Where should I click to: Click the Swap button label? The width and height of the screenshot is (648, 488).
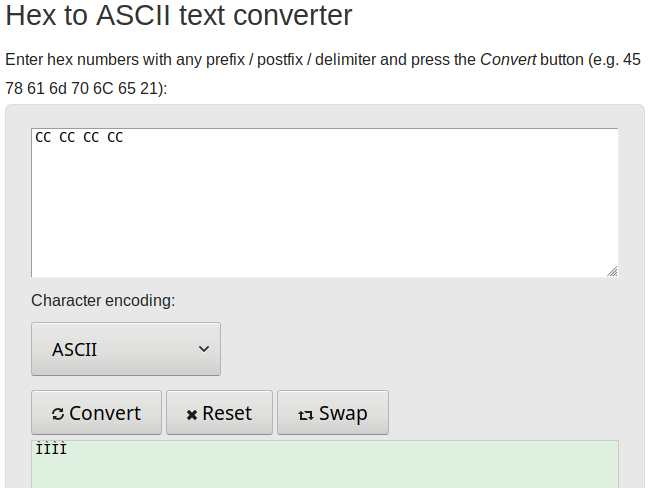click(343, 414)
